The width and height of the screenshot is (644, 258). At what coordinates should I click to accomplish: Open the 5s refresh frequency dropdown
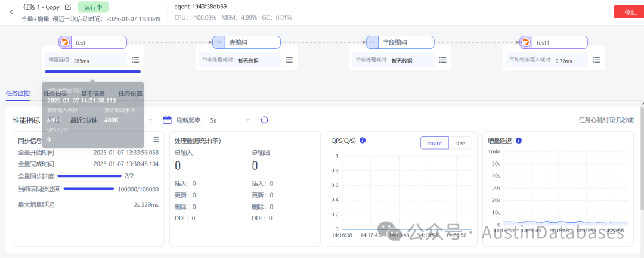coord(230,120)
